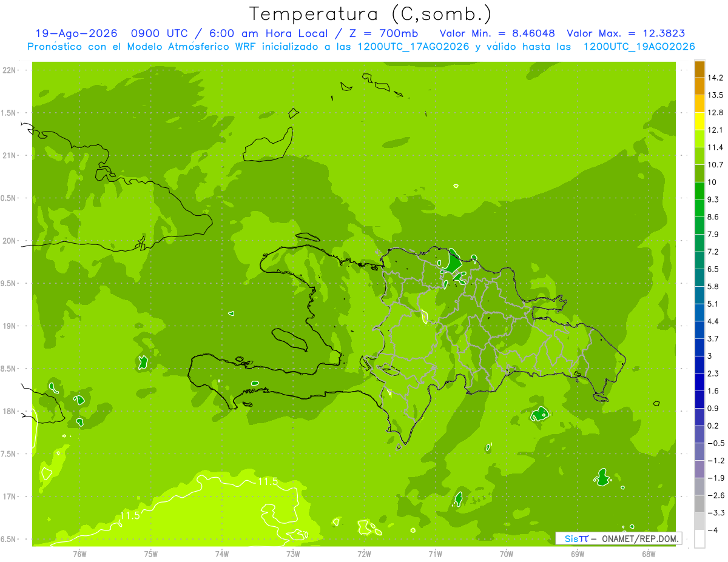This screenshot has width=728, height=562.
Task: Click the '19N' latitude label
Action: click(10, 326)
